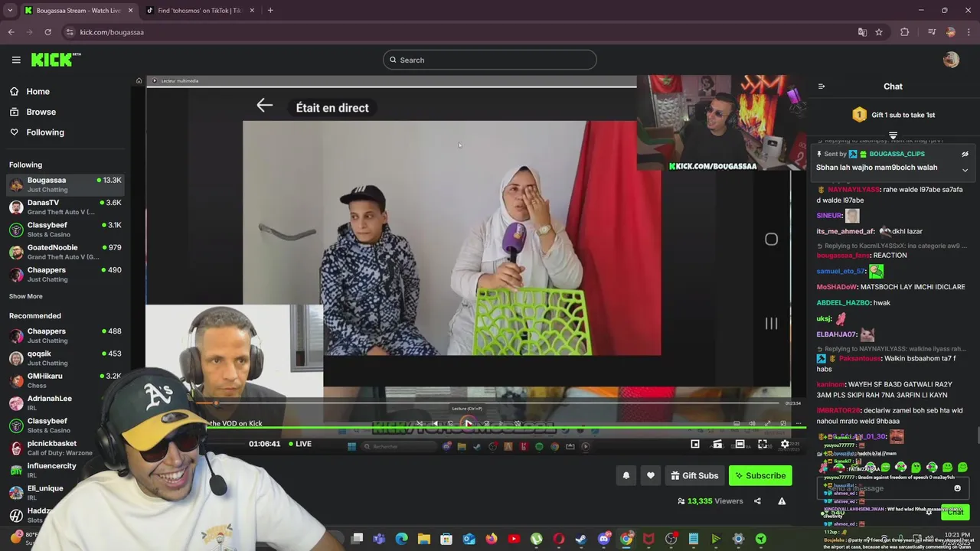Expand Show More under Following
Screen dimensions: 980x551
click(x=26, y=296)
